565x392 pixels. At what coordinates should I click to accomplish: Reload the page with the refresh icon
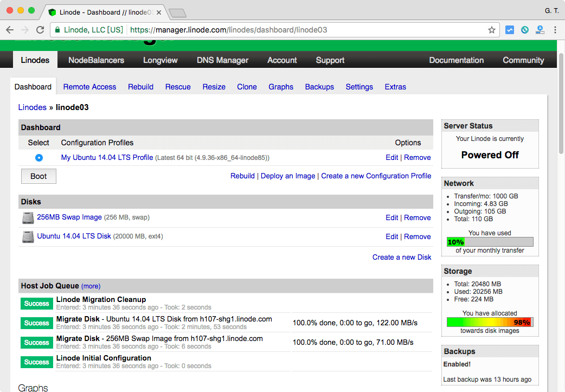(x=40, y=30)
